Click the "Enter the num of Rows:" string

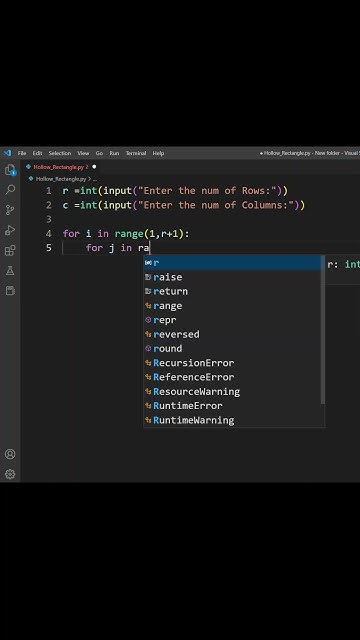coord(207,191)
